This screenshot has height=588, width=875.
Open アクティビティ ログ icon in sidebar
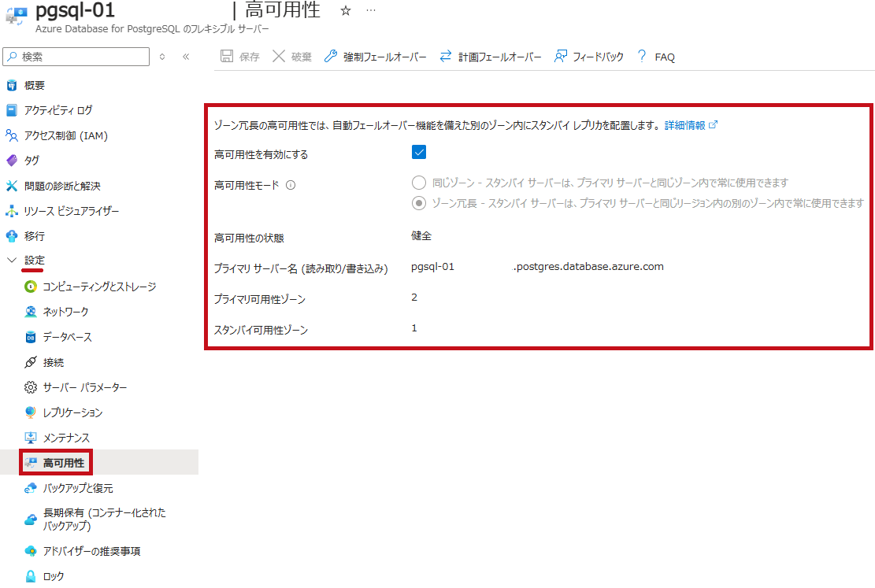[12, 110]
